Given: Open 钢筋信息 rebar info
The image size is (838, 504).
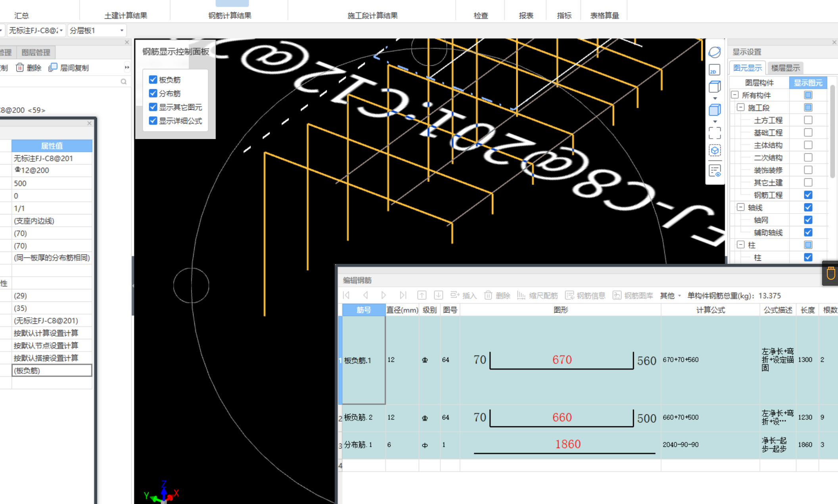Looking at the screenshot, I should [585, 296].
